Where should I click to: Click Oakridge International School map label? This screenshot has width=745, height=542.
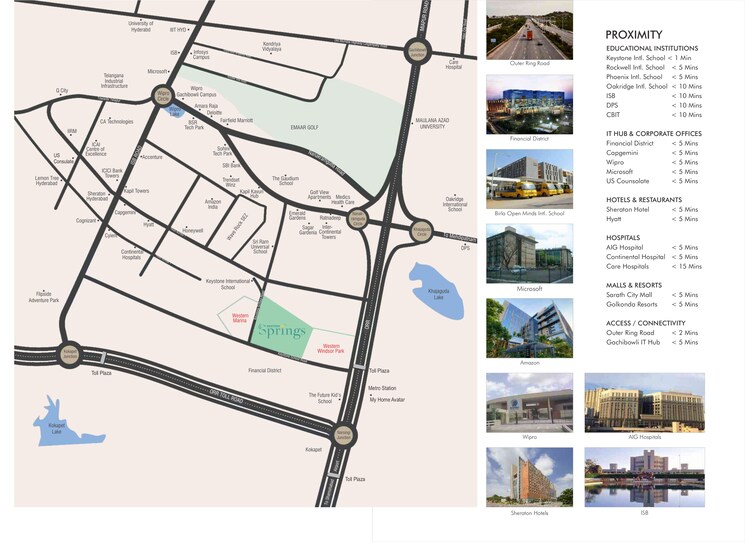(x=455, y=204)
